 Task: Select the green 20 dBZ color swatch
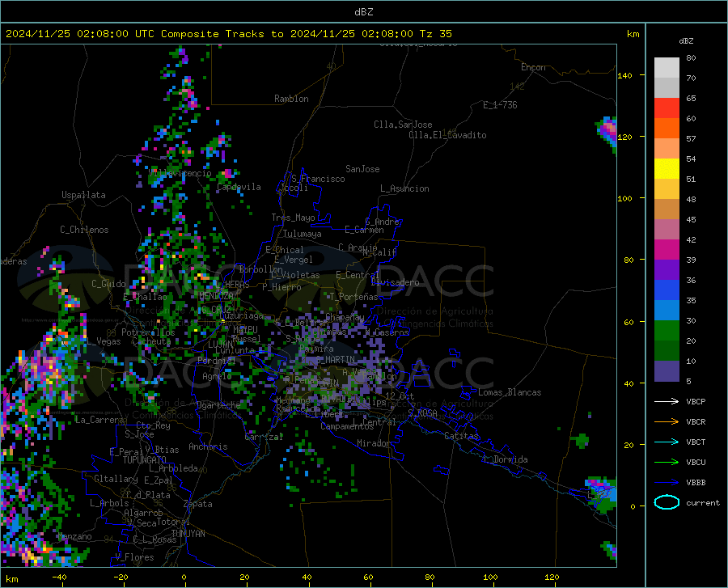(x=667, y=331)
